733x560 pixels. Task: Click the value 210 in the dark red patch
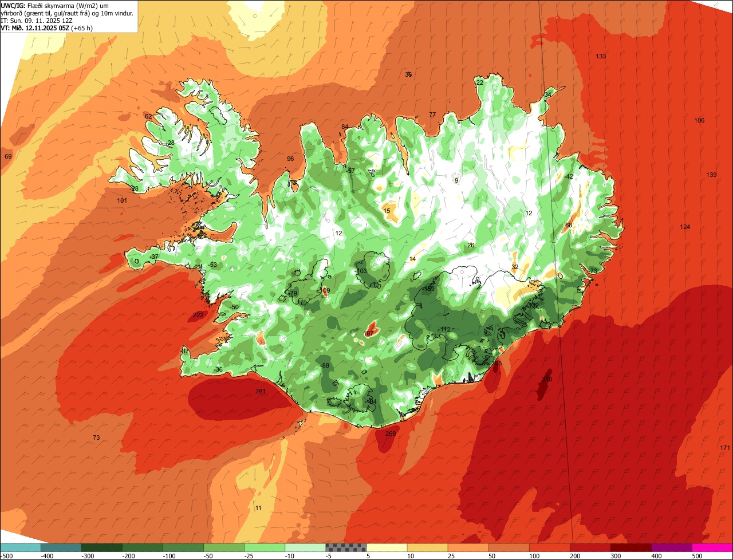pos(547,379)
